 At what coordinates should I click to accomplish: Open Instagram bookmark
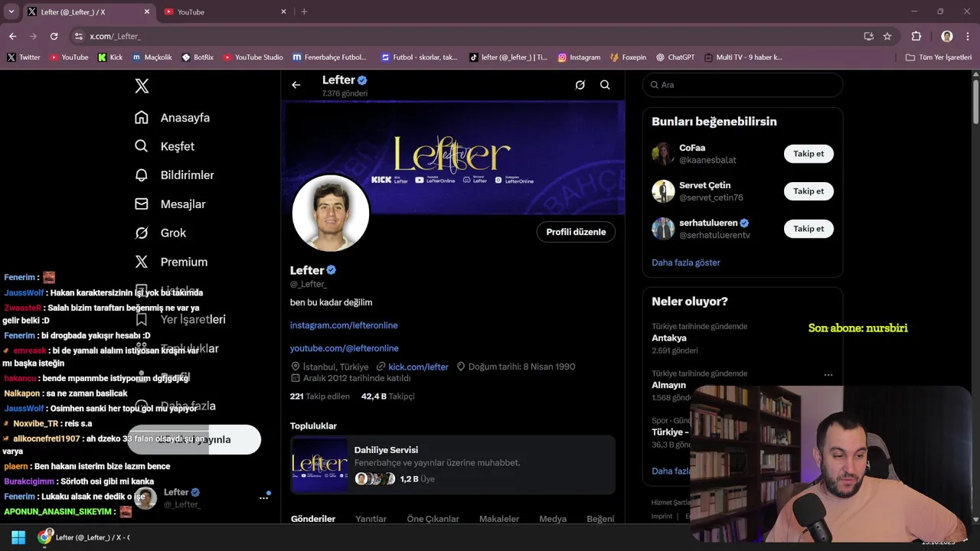pyautogui.click(x=579, y=57)
